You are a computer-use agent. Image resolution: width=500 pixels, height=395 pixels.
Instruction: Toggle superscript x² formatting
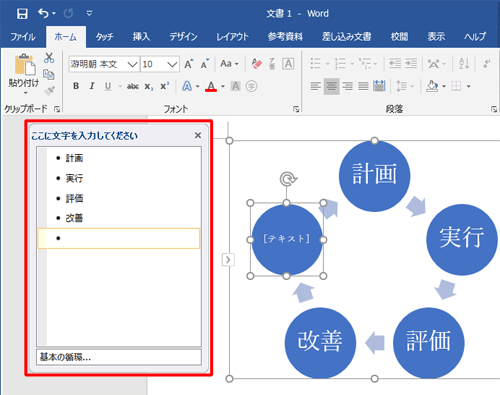point(165,86)
